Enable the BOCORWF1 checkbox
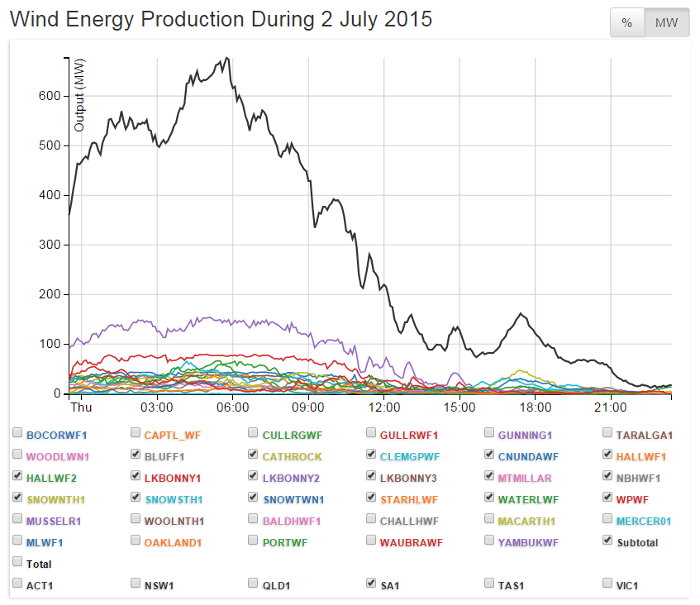The image size is (700, 605). tap(17, 433)
